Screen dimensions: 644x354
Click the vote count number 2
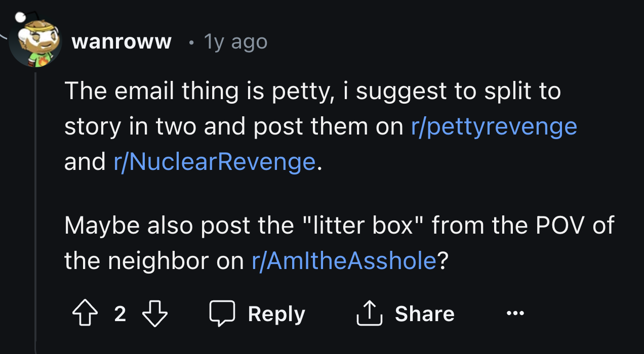pyautogui.click(x=119, y=314)
